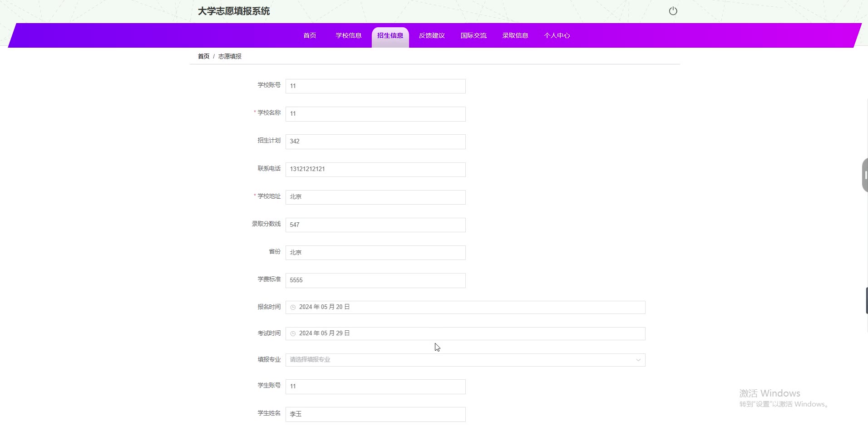The width and height of the screenshot is (868, 431).
Task: Click the 录取分数线 label text
Action: pyautogui.click(x=266, y=224)
